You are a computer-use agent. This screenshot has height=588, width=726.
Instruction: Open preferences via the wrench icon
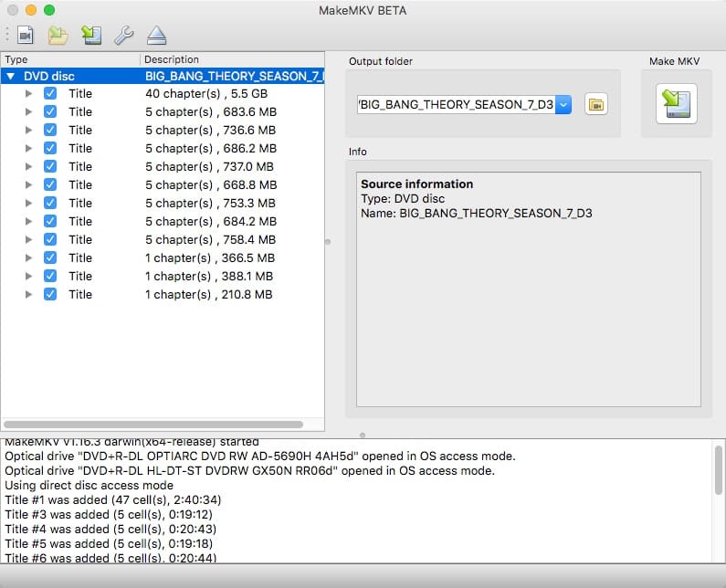pyautogui.click(x=123, y=36)
